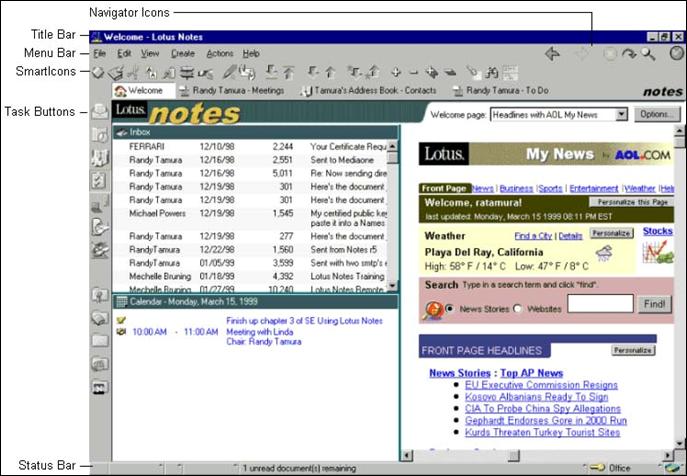Click the refresh navigator icon
The image size is (687, 476).
[631, 53]
